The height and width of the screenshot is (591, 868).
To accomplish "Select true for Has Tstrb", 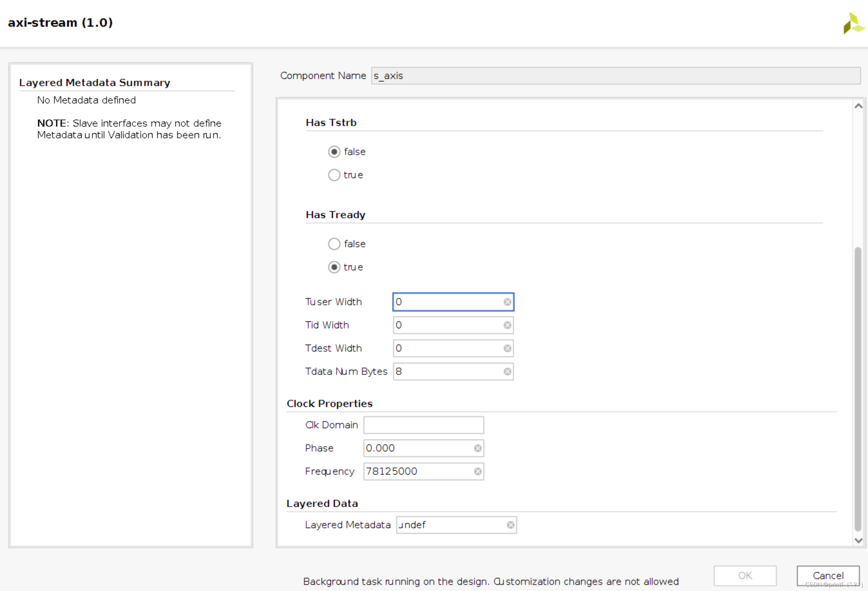I will click(x=334, y=175).
